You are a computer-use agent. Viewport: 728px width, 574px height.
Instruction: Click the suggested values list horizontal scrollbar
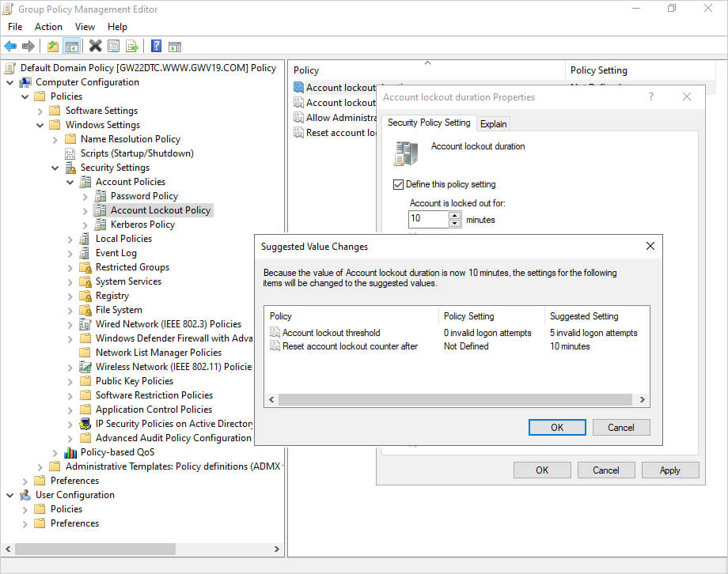pyautogui.click(x=457, y=400)
